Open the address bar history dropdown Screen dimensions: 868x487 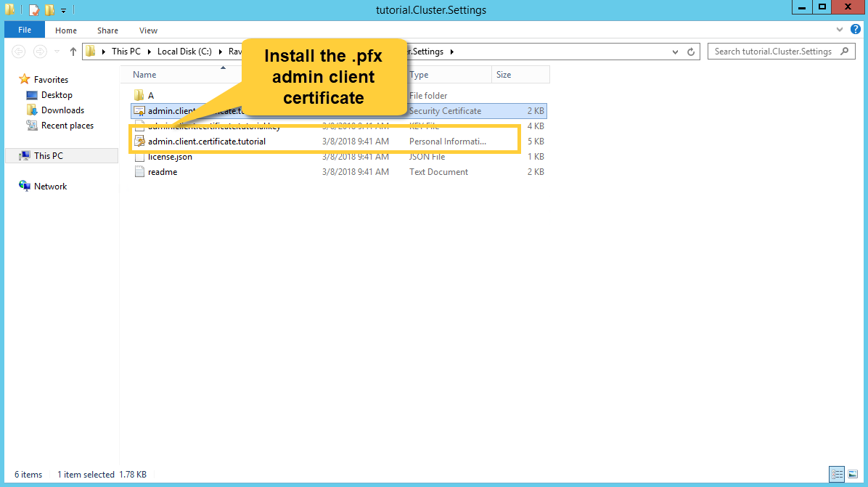tap(676, 52)
